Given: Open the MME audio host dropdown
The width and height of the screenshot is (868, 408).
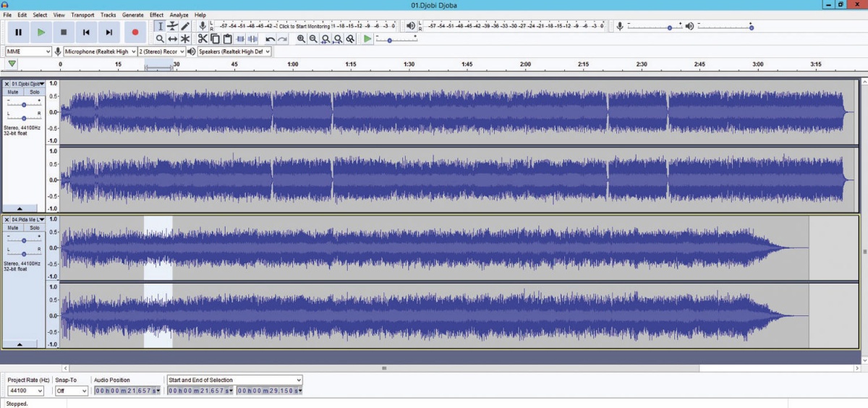Looking at the screenshot, I should tap(28, 51).
